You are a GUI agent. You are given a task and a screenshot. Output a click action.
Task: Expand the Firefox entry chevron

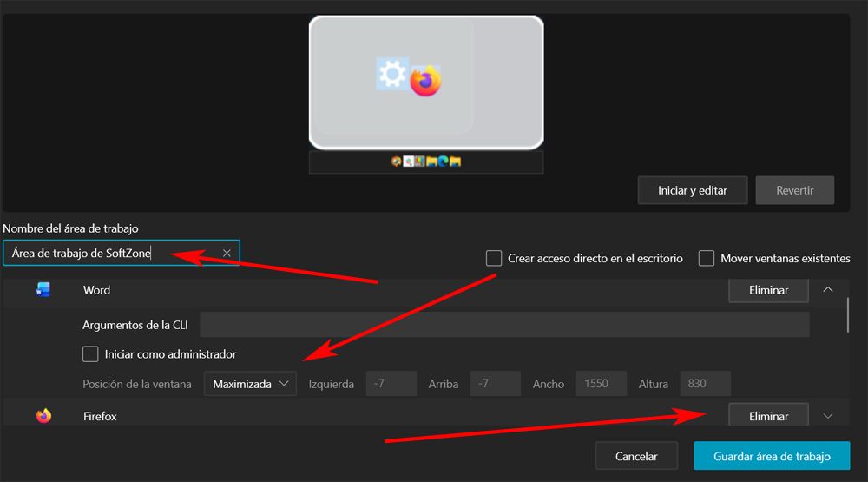tap(828, 416)
